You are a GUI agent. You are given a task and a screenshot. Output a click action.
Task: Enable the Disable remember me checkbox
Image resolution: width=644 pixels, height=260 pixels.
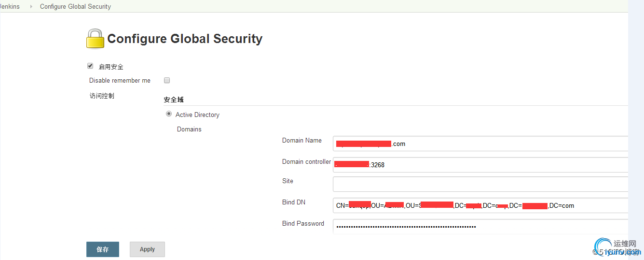(167, 80)
